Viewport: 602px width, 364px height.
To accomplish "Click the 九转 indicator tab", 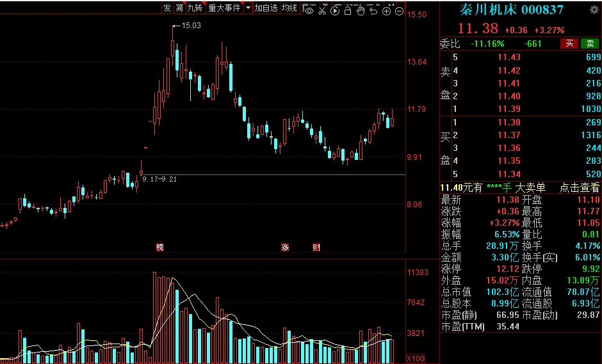I will pos(195,8).
